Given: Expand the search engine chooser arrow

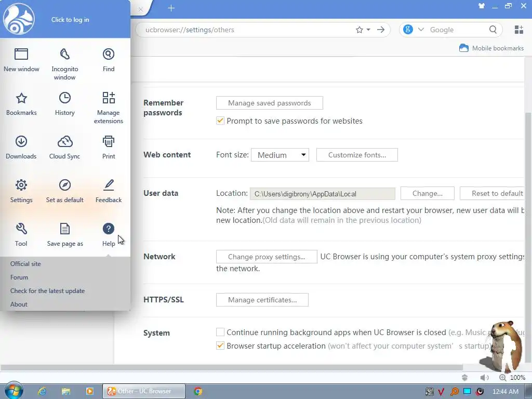Looking at the screenshot, I should click(x=421, y=30).
